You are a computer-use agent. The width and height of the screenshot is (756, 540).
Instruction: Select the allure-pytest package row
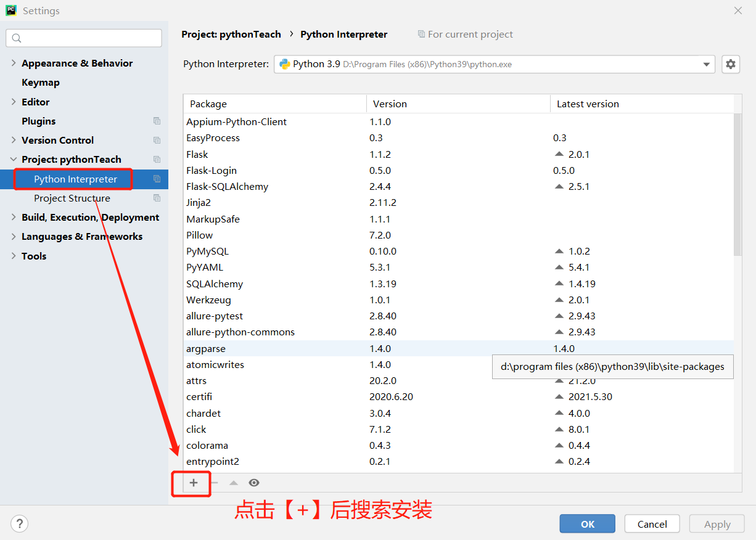459,316
